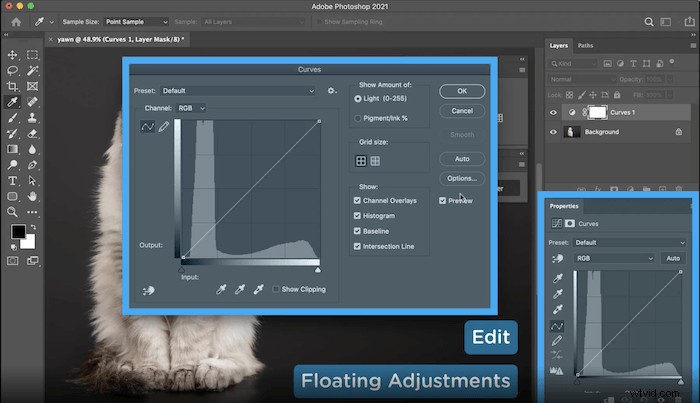This screenshot has height=403, width=700.
Task: Select the Healing Brush tool
Action: pos(32,102)
